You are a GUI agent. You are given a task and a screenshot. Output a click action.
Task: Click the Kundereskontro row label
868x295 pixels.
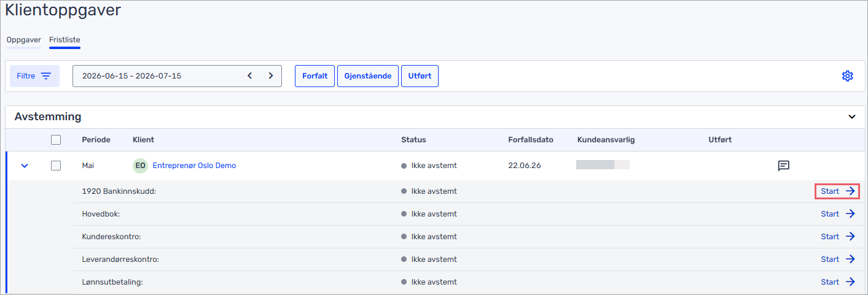pyautogui.click(x=112, y=237)
